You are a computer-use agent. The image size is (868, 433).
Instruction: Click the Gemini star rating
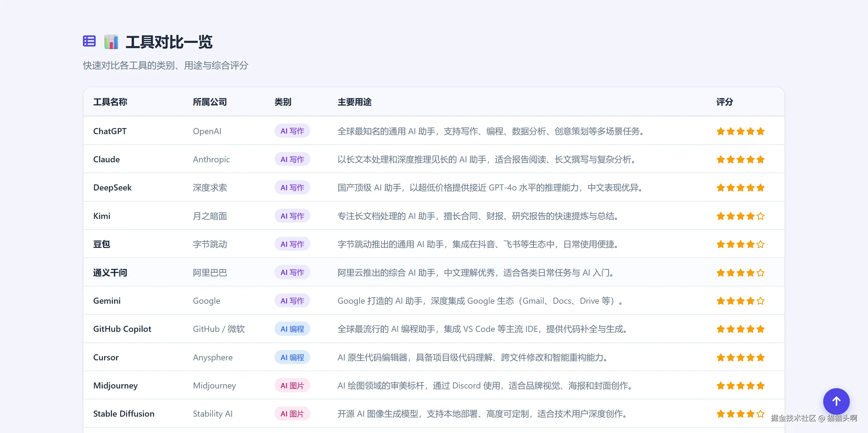pos(740,301)
